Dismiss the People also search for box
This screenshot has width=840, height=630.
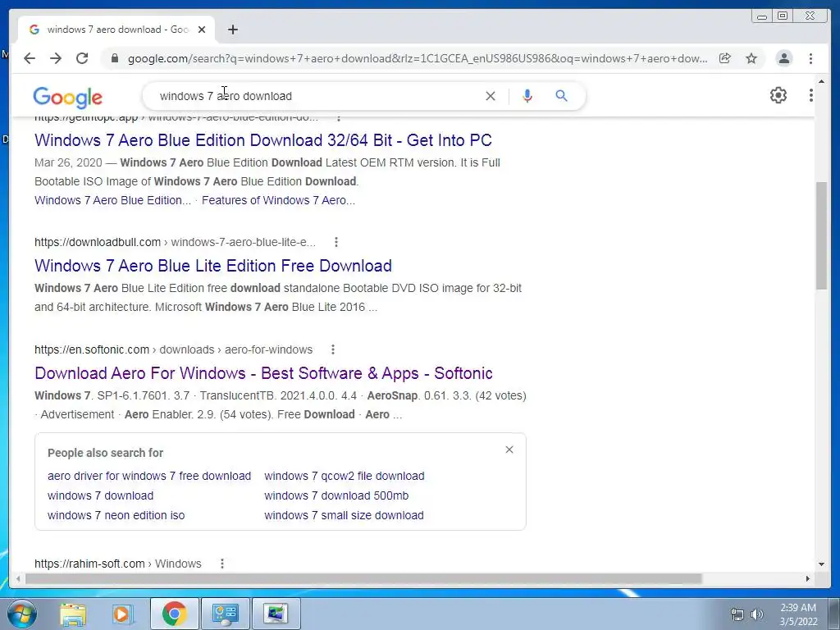click(x=509, y=450)
